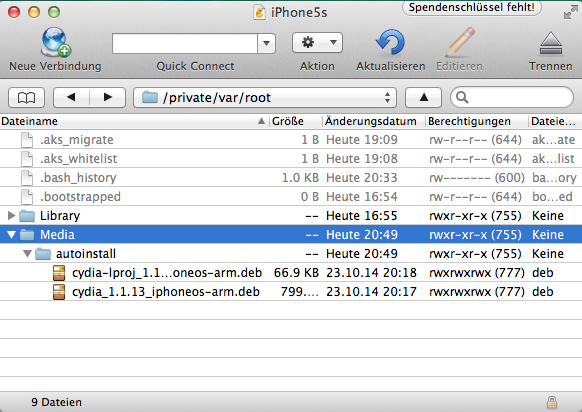Click the 23.10.14 20:17 date cell
Screen dimensions: 582x412
click(371, 291)
